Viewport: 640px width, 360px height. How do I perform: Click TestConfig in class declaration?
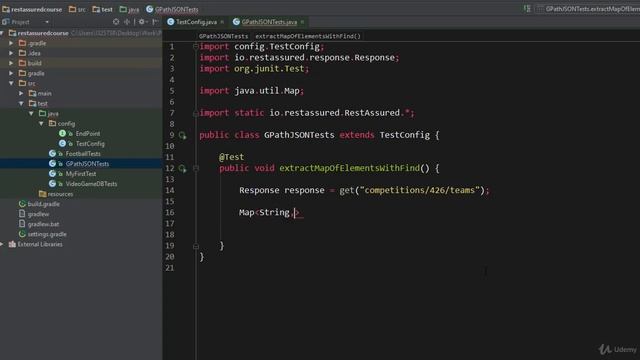point(404,135)
